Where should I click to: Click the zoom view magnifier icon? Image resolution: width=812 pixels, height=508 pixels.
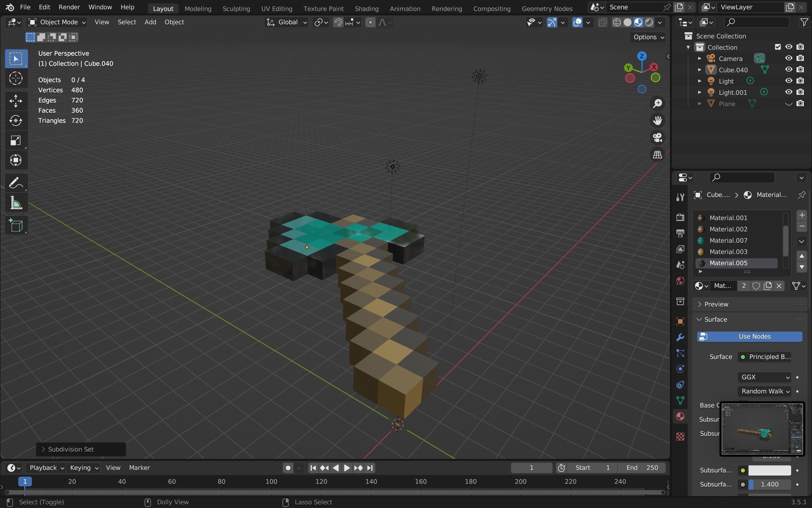[657, 104]
